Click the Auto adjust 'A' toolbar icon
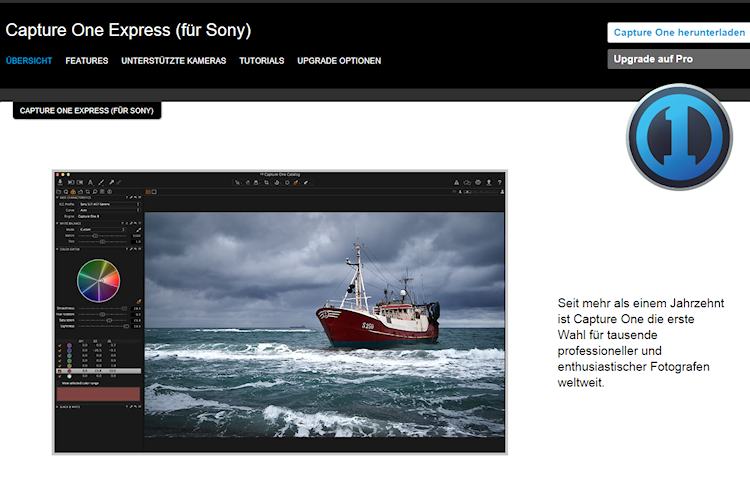Viewport: 750px width, 490px height. (90, 182)
